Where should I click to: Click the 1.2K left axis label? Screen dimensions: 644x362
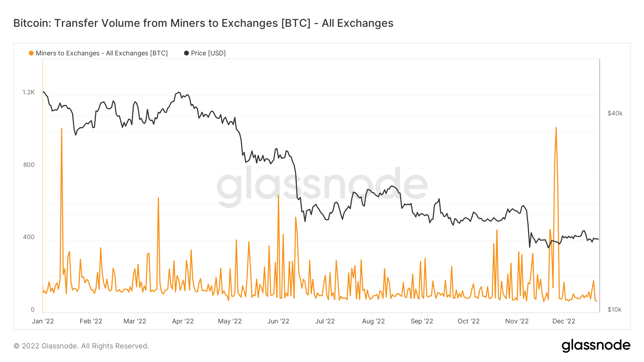(29, 93)
